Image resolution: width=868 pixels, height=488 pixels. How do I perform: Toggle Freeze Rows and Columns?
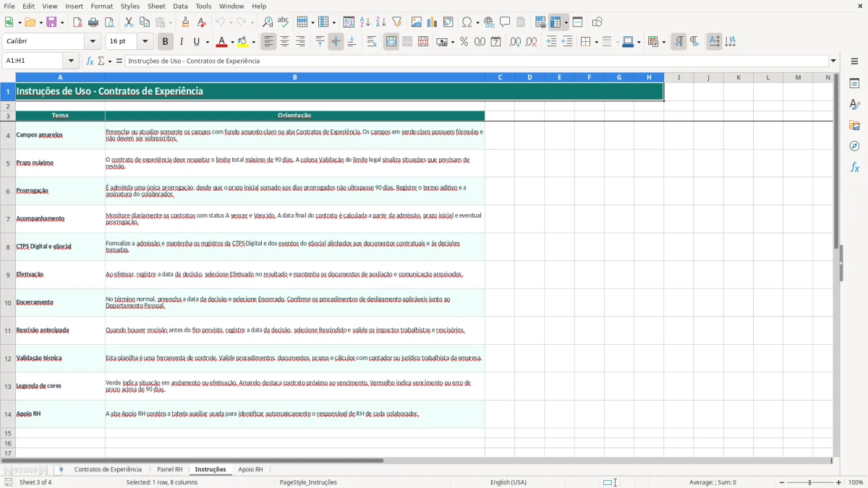coord(556,22)
